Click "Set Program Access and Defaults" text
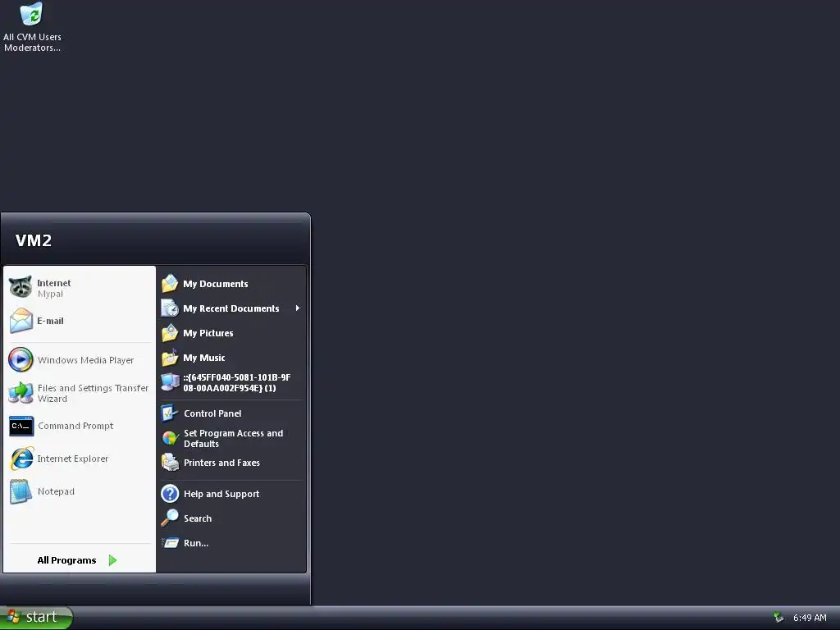The width and height of the screenshot is (840, 630). 233,438
